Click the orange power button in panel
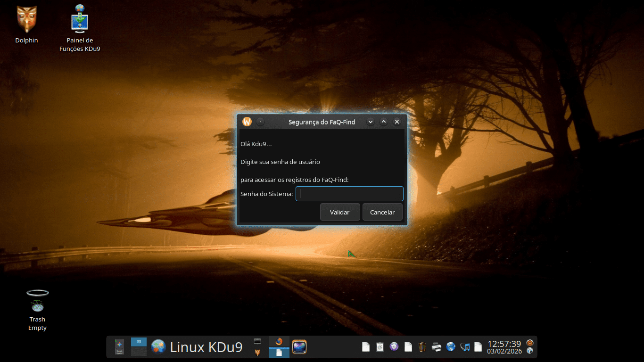 tap(530, 343)
